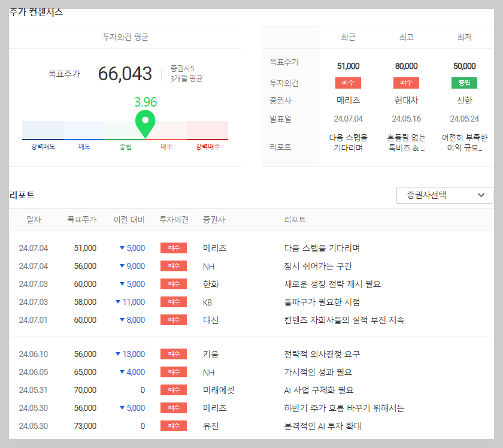Click 매수 badge in 유진 row
Viewport: 503px width, 448px height.
click(x=174, y=426)
